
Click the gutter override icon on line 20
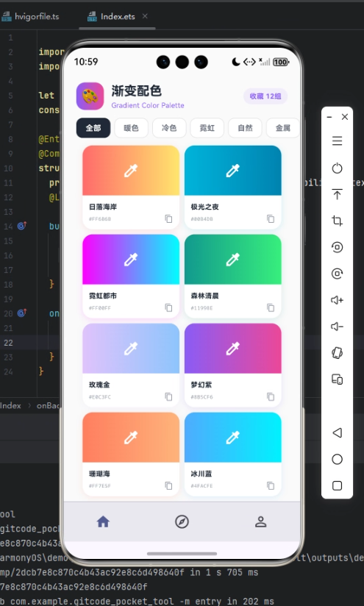point(22,313)
